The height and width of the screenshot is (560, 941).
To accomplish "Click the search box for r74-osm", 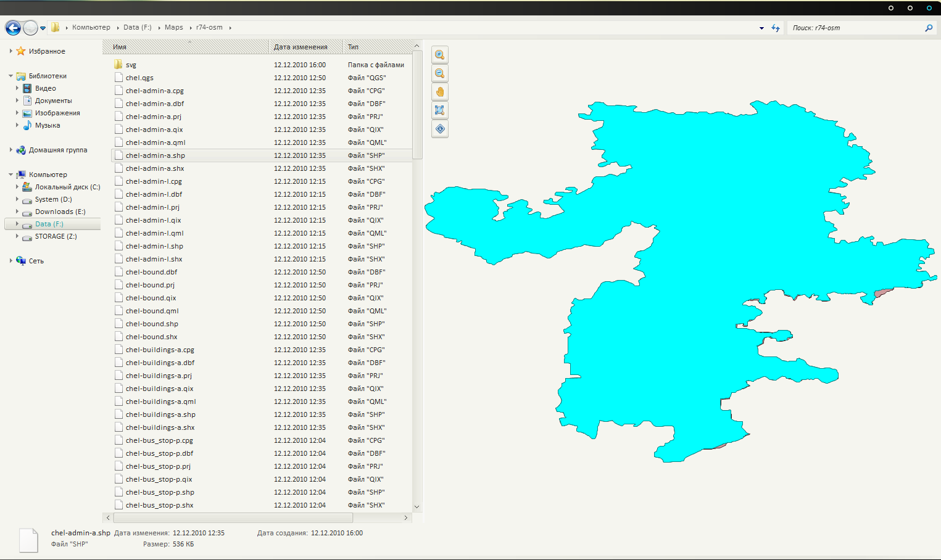I will pos(855,28).
